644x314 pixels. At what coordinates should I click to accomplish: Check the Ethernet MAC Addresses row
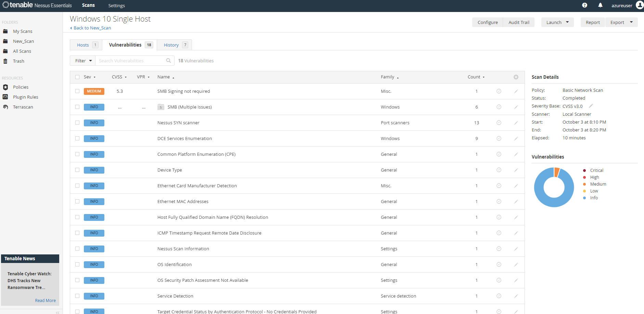(x=77, y=201)
